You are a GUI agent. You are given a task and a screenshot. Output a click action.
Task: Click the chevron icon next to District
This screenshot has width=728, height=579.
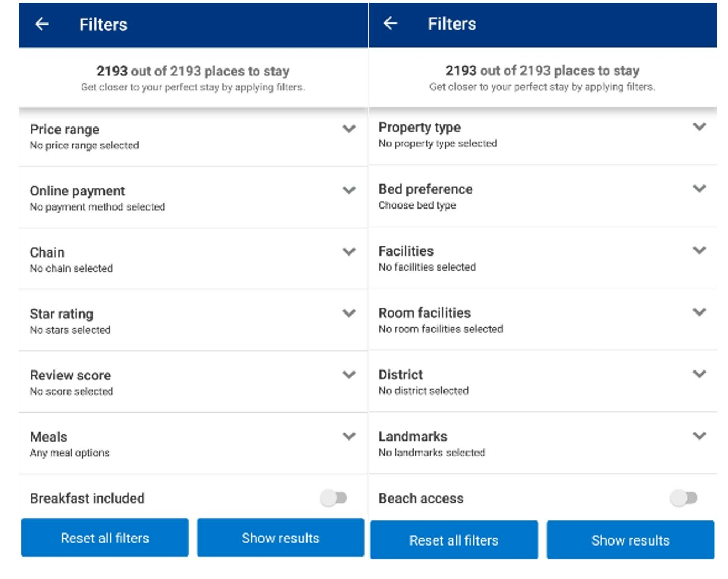pyautogui.click(x=699, y=374)
